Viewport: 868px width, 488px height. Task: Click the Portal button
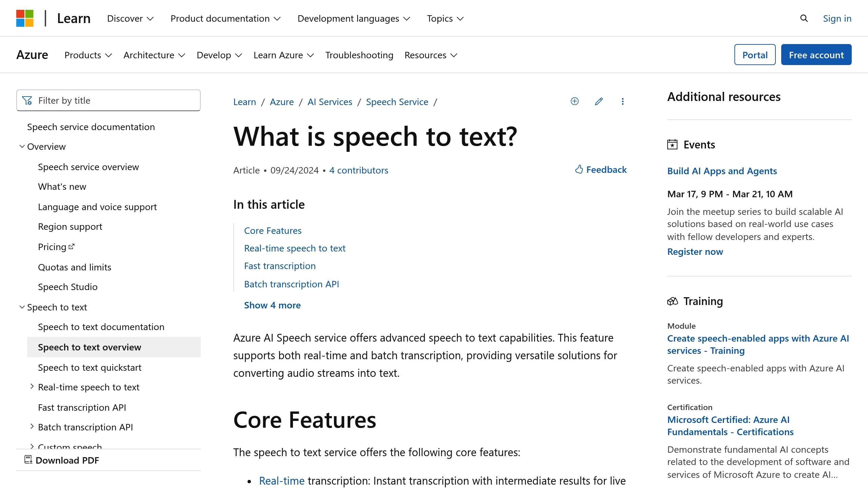tap(755, 55)
